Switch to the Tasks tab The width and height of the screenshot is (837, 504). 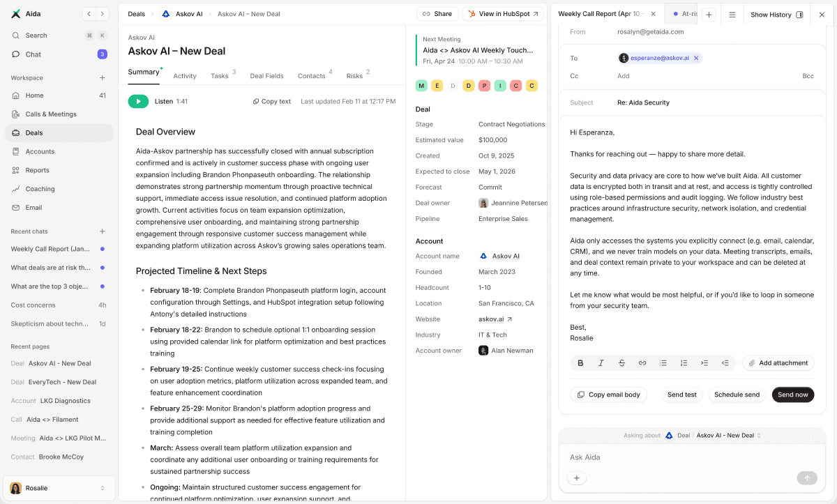pyautogui.click(x=223, y=75)
